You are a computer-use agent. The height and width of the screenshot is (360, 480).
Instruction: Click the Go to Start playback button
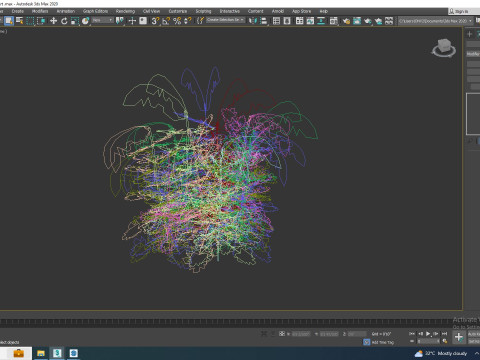[x=412, y=333]
